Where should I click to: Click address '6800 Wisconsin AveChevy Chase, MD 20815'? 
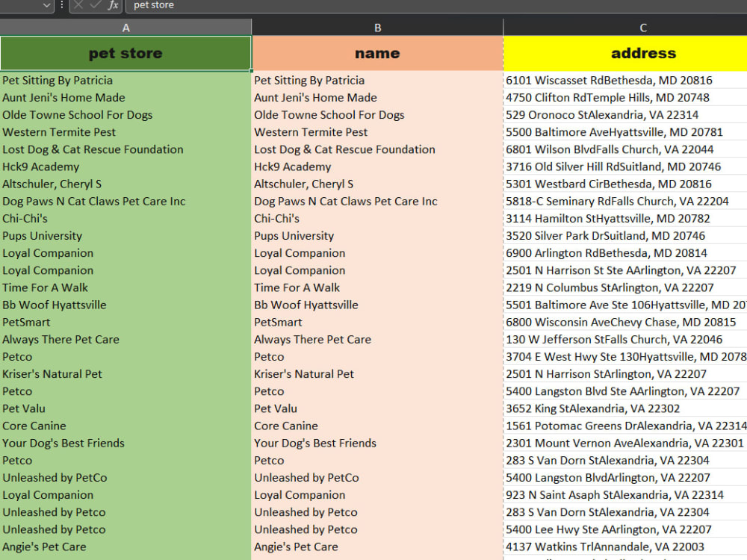click(621, 323)
